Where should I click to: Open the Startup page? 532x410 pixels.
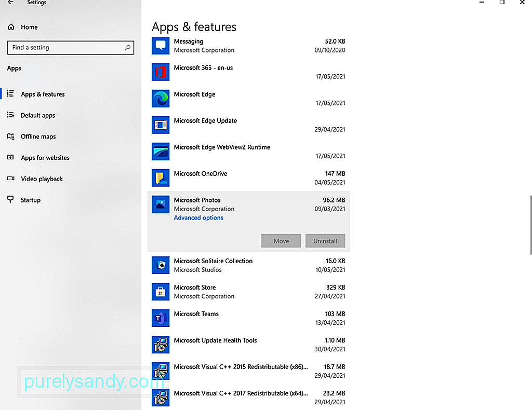pyautogui.click(x=31, y=200)
